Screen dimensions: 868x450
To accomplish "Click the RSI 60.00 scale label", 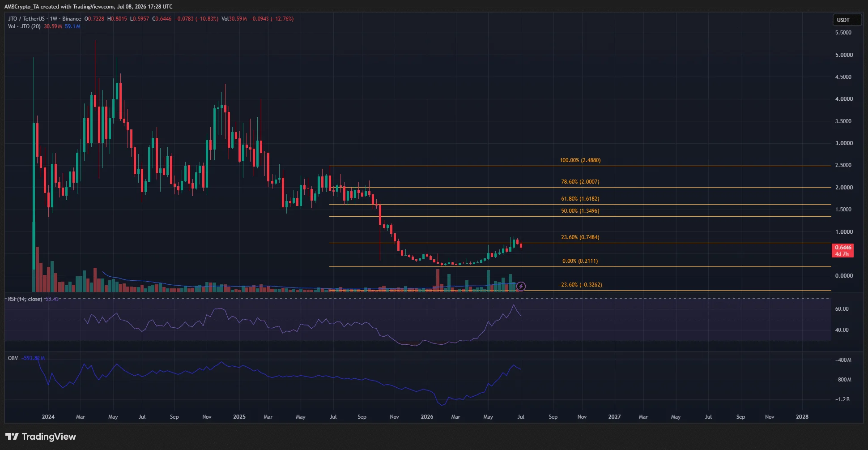I will click(x=842, y=309).
